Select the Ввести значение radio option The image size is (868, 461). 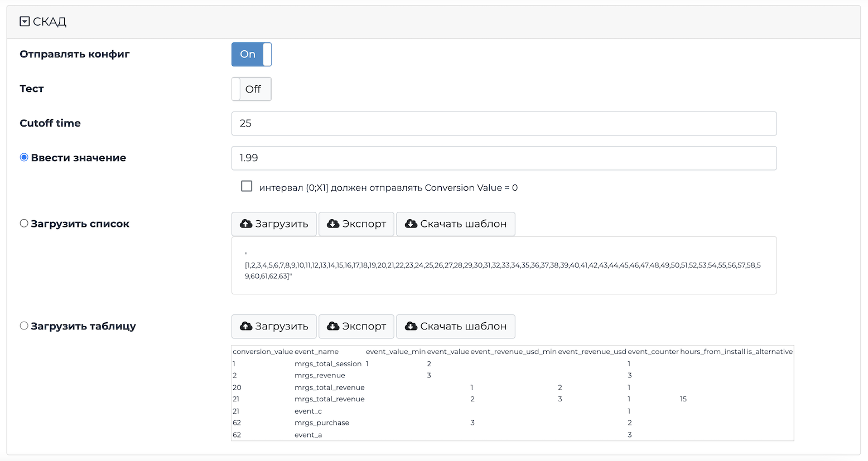[24, 158]
